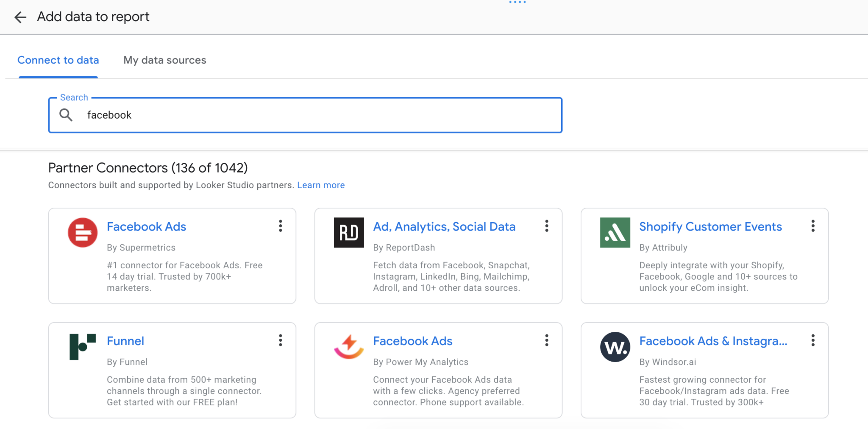
Task: Open options menu on Windsor.ai connector card
Action: pyautogui.click(x=813, y=340)
